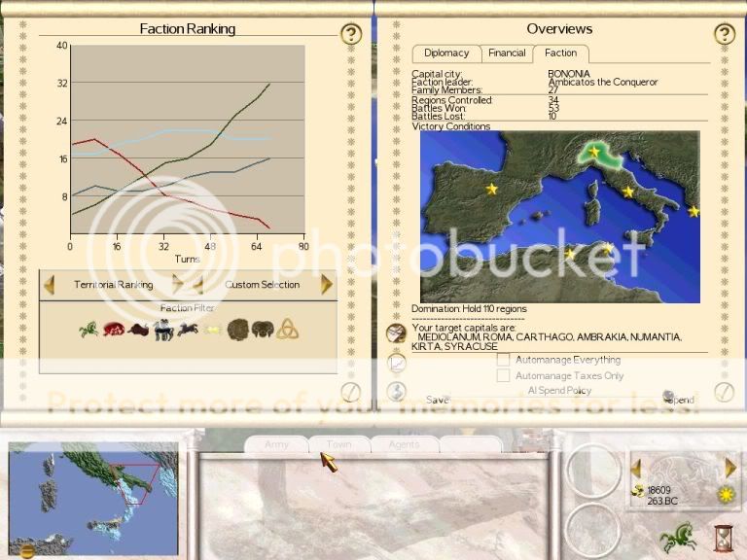This screenshot has height=560, width=747.
Task: Enable Automanage Everything checkbox
Action: point(504,360)
